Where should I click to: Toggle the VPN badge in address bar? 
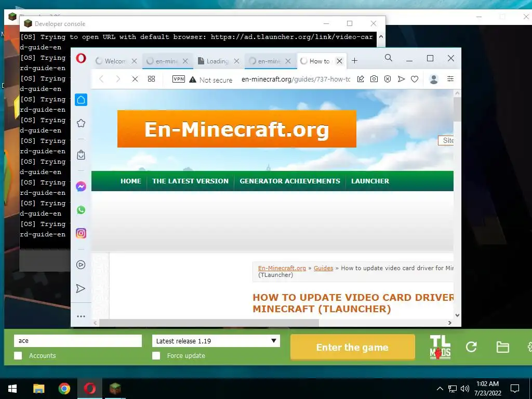(x=179, y=79)
